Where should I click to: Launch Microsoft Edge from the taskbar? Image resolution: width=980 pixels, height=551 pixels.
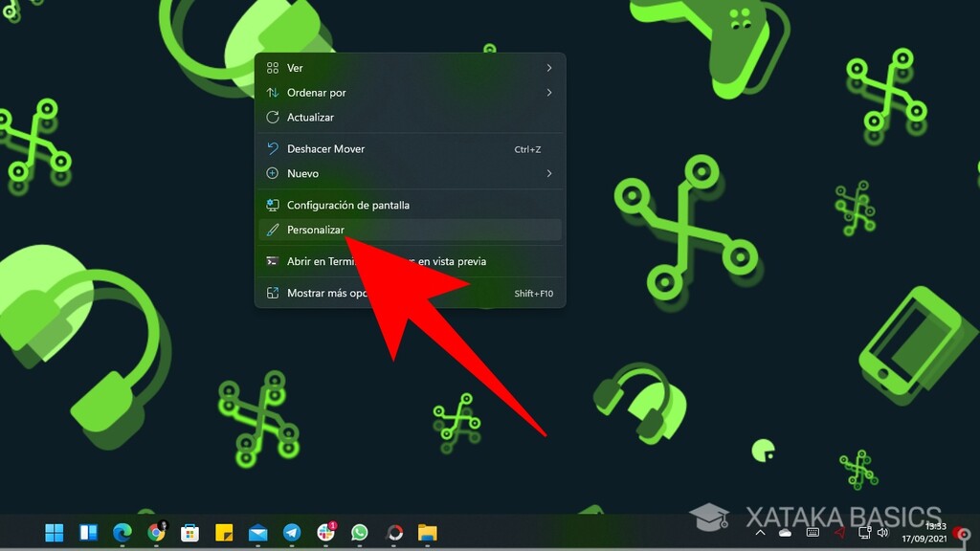point(122,532)
